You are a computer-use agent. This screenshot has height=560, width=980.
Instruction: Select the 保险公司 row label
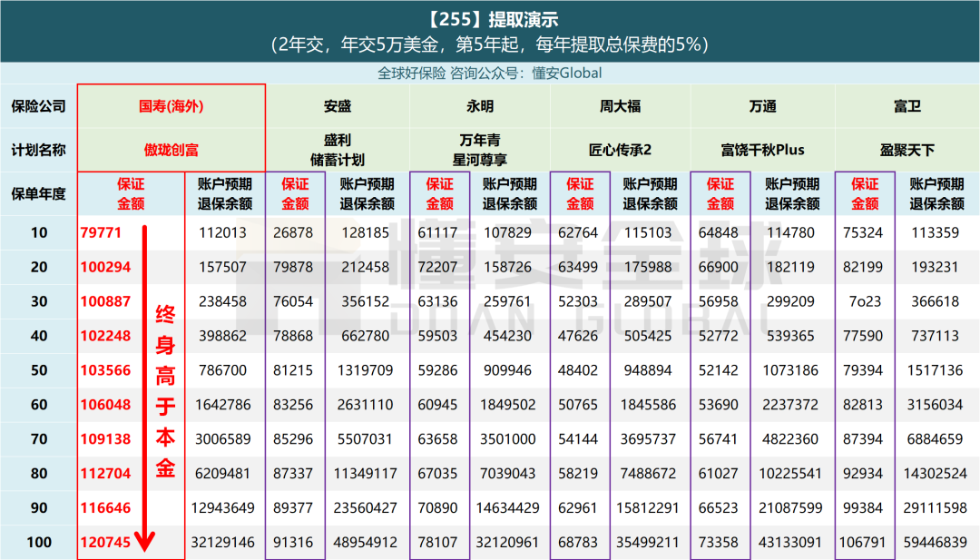tap(39, 106)
